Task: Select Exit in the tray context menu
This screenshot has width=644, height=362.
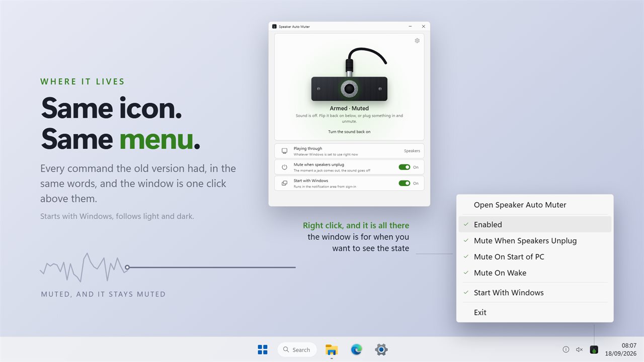Action: [x=535, y=312]
